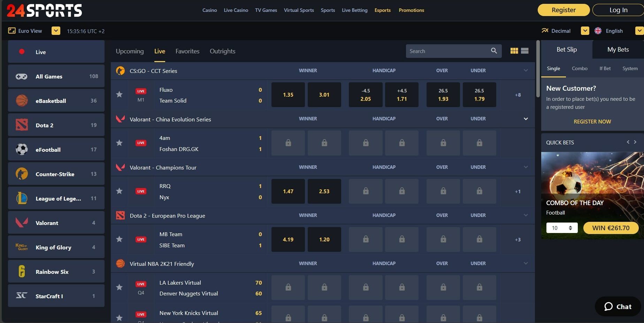
Task: Switch to grid view layout icon
Action: [514, 51]
